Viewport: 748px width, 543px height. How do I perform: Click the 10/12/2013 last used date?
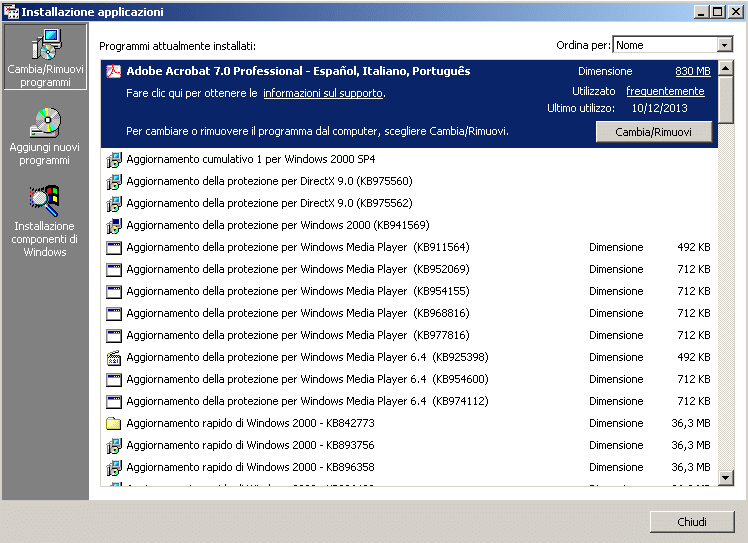click(659, 108)
